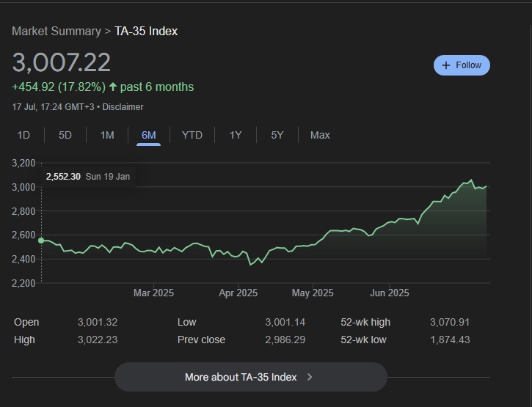Click the Jun 2025 axis label
The height and width of the screenshot is (407, 532).
tap(390, 293)
